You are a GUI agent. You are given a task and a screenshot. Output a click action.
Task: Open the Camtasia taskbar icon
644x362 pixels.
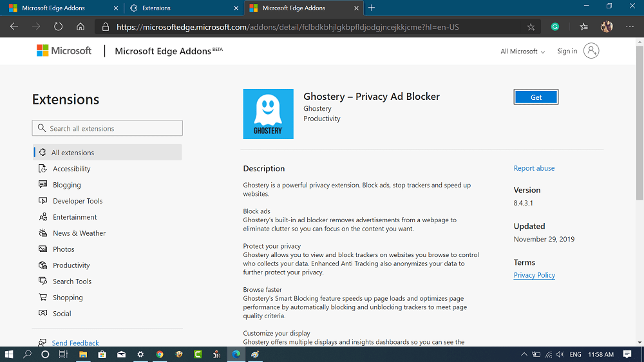(x=198, y=354)
